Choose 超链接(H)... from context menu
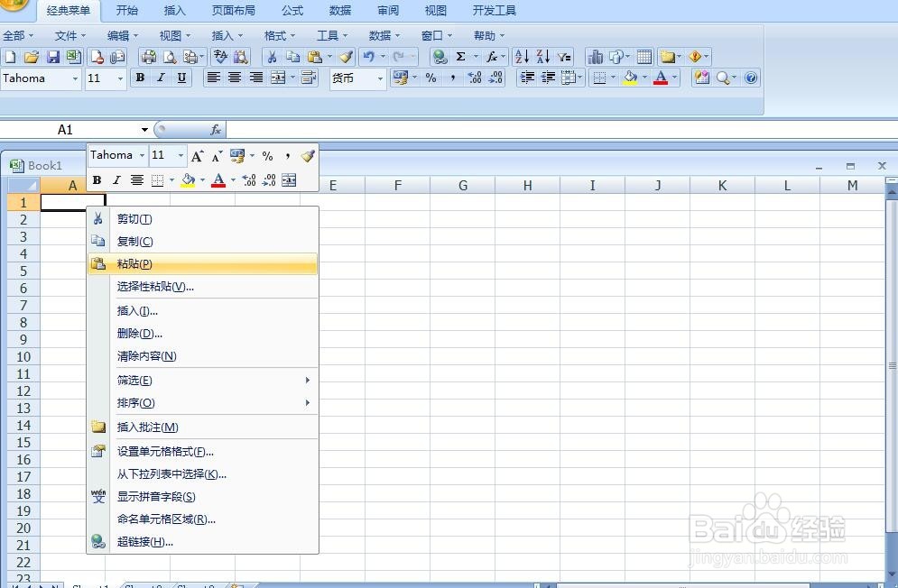Image resolution: width=898 pixels, height=588 pixels. [202, 542]
